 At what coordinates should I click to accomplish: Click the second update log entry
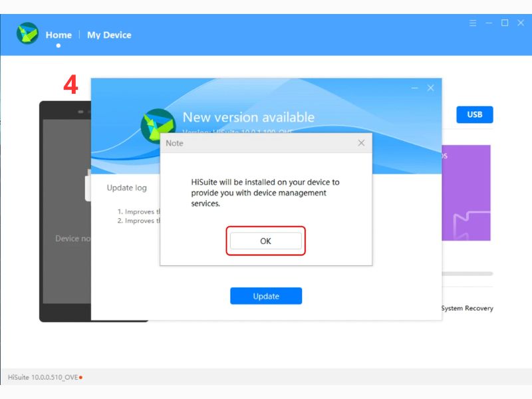click(138, 221)
